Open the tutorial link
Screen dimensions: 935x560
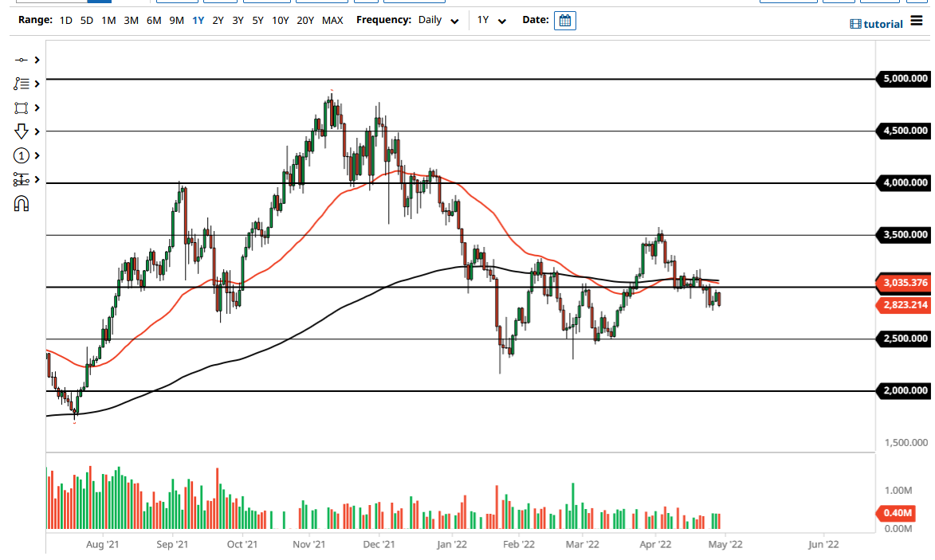(877, 23)
